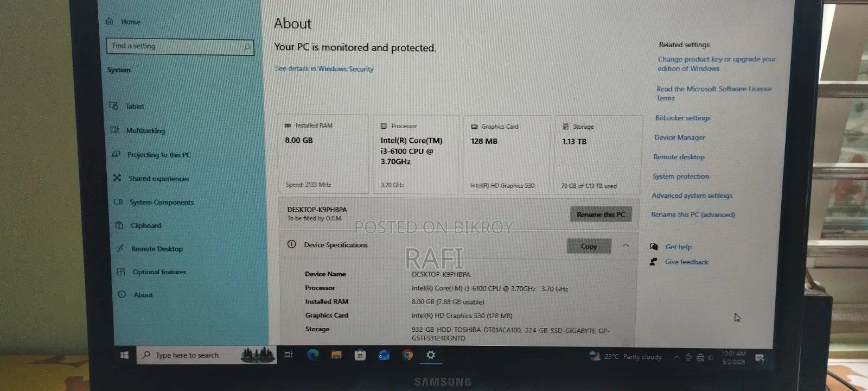This screenshot has height=391, width=868.
Task: Open Outlook from the taskbar
Action: click(384, 356)
